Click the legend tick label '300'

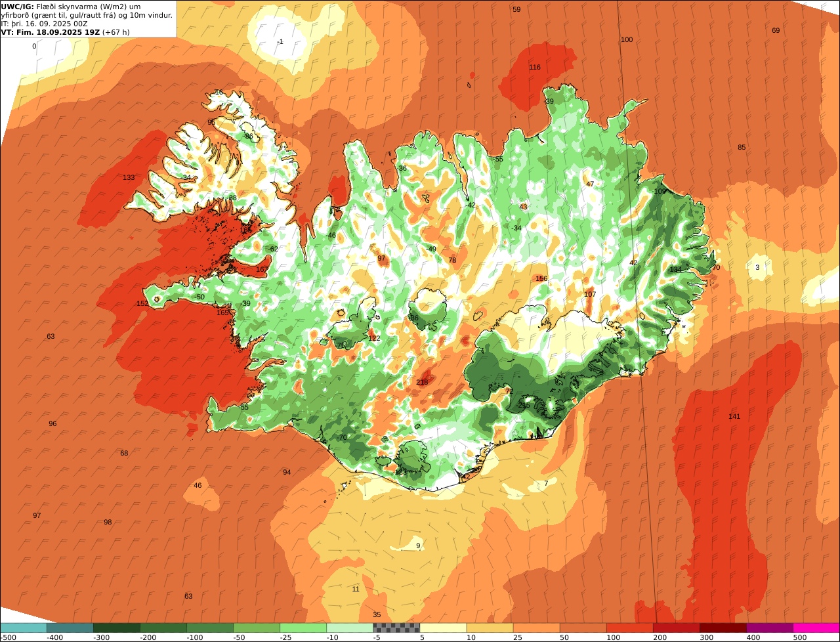coord(707,637)
